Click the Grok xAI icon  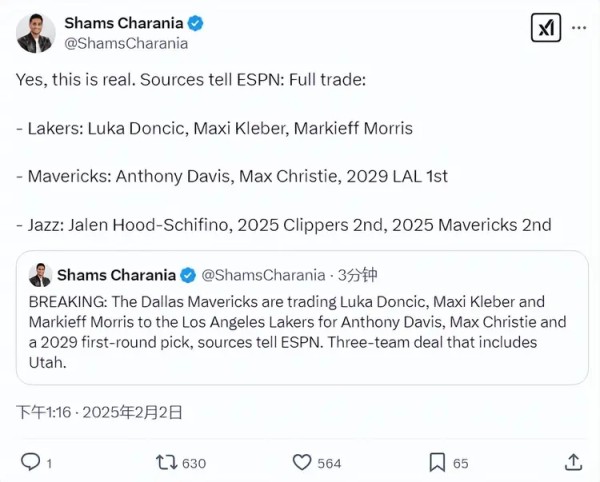coord(545,28)
